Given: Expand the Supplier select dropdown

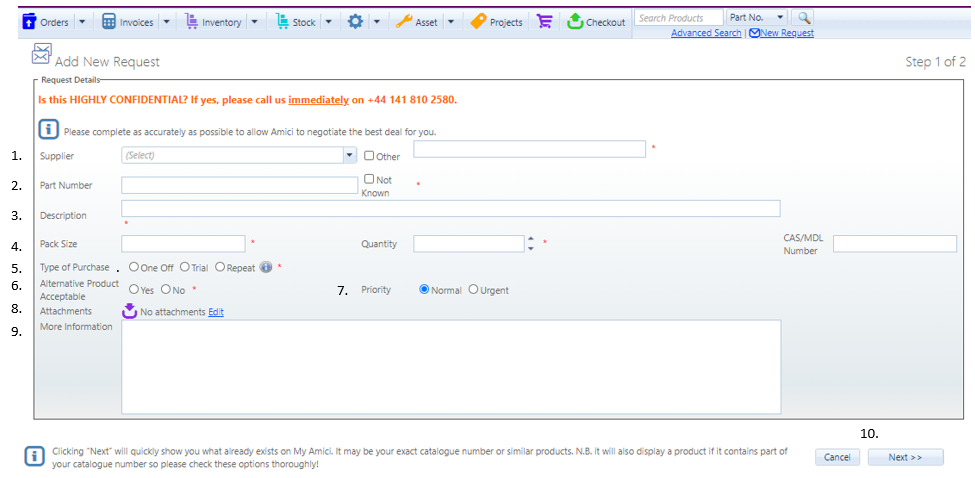Looking at the screenshot, I should tap(349, 155).
